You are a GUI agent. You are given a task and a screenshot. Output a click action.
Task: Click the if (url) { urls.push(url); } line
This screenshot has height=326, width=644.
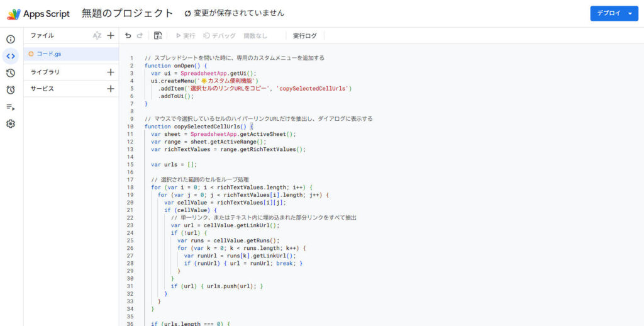(217, 286)
